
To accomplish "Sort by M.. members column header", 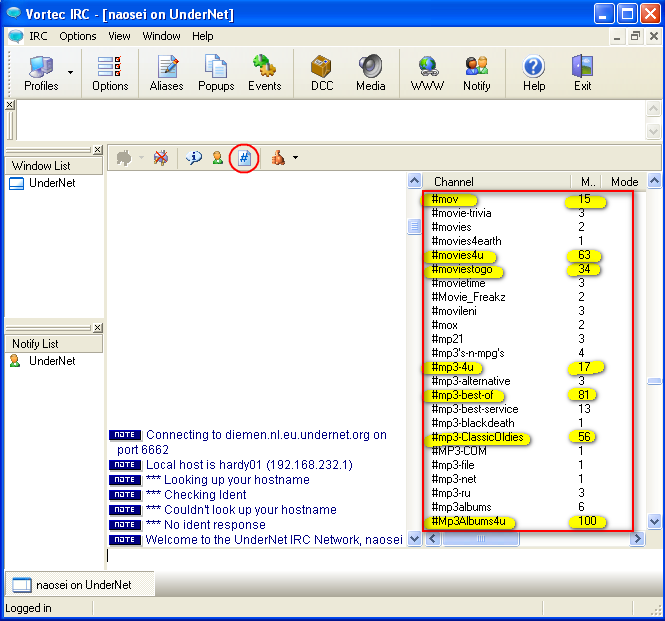I will click(x=587, y=182).
